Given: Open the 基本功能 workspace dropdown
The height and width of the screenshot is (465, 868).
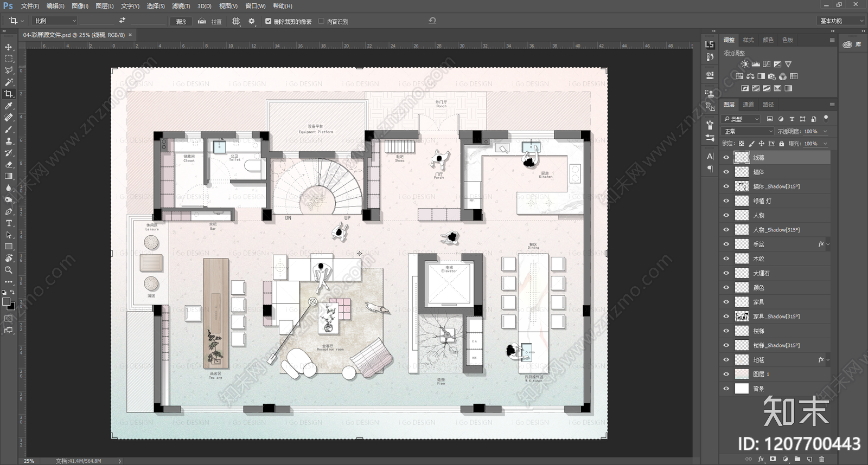Looking at the screenshot, I should (x=841, y=21).
